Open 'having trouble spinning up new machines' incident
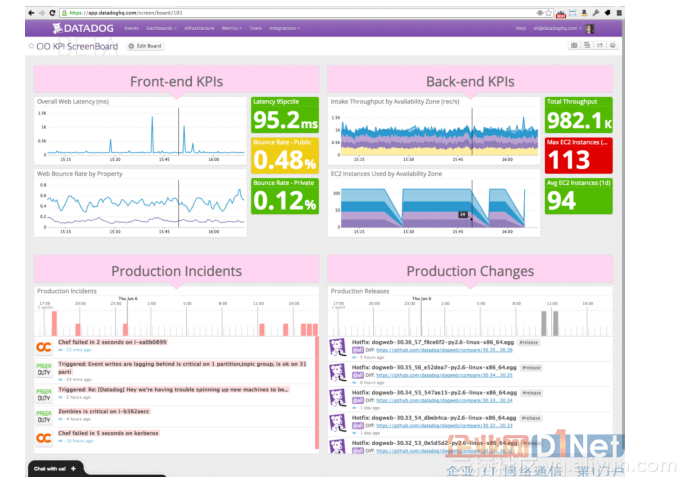Viewport: 688px width, 488px height. pyautogui.click(x=173, y=389)
